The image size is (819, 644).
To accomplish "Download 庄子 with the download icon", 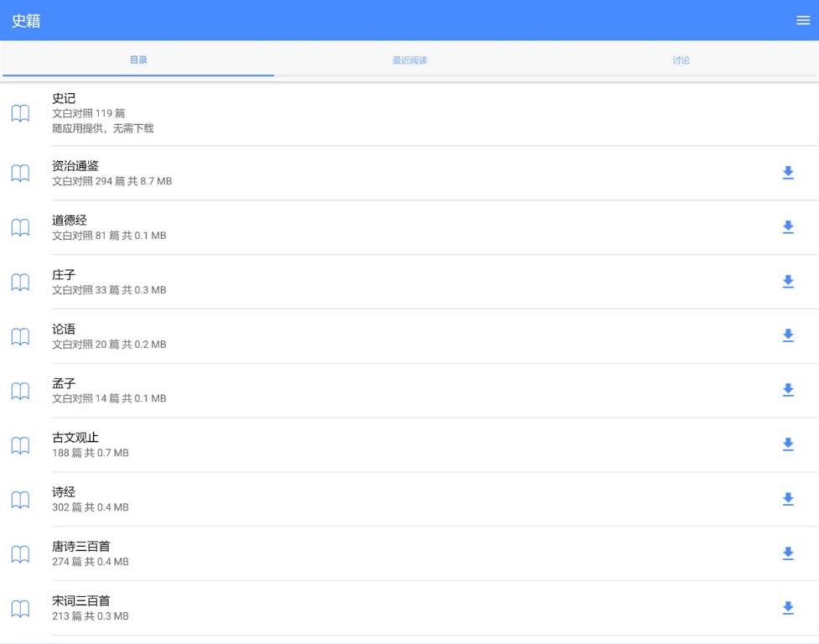I will point(787,282).
